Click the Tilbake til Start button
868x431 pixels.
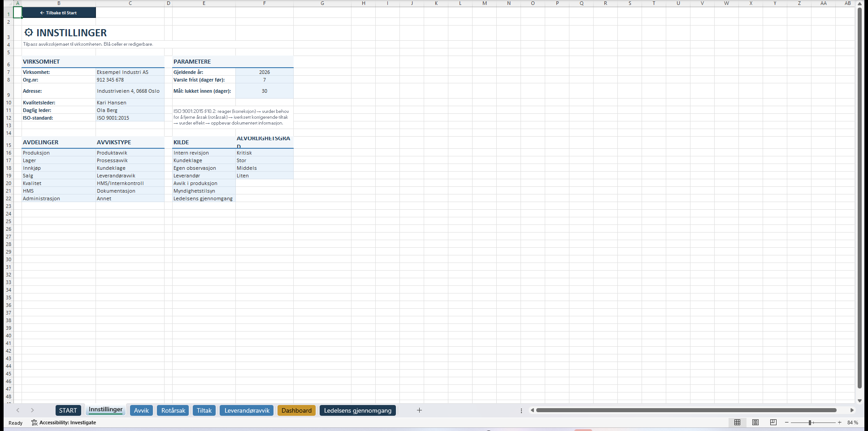pyautogui.click(x=59, y=13)
